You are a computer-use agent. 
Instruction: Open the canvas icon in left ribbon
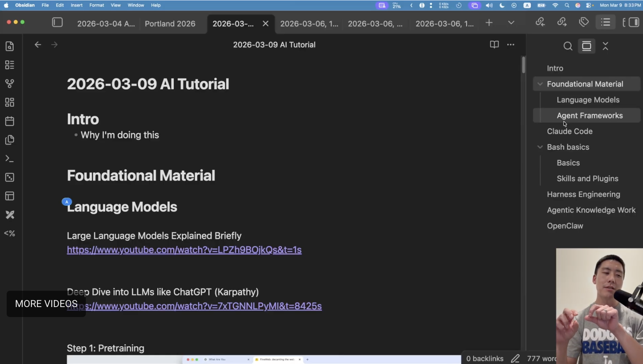coord(10,102)
